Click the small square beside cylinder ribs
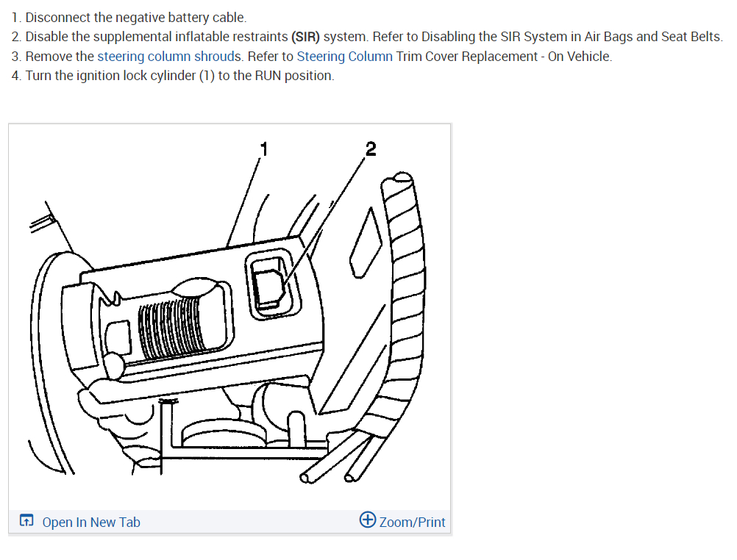Screen dimensions: 737x560 pos(118,337)
